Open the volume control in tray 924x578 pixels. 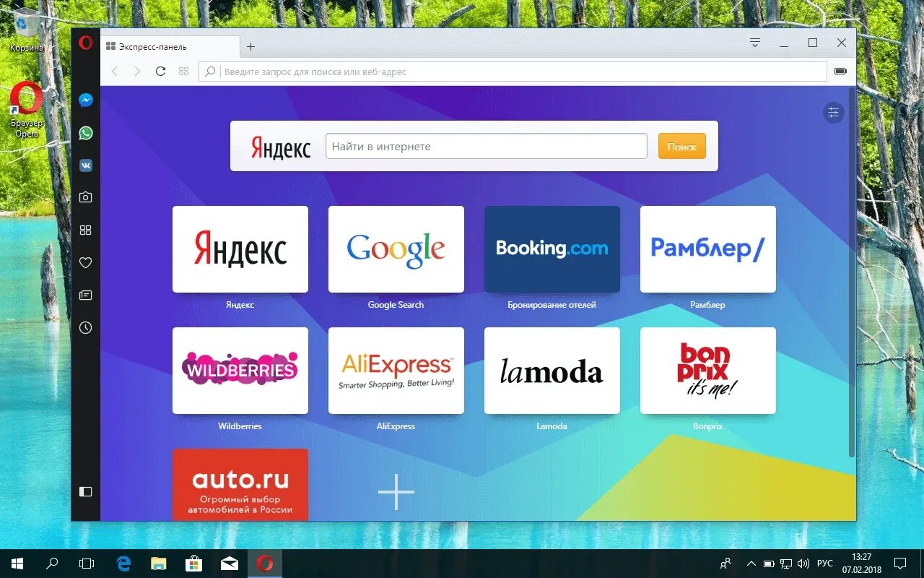(803, 564)
